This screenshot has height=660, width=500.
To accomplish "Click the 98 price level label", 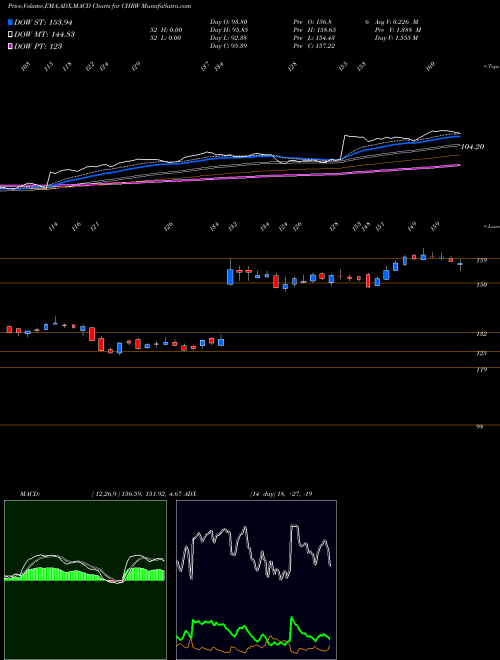I will (479, 427).
